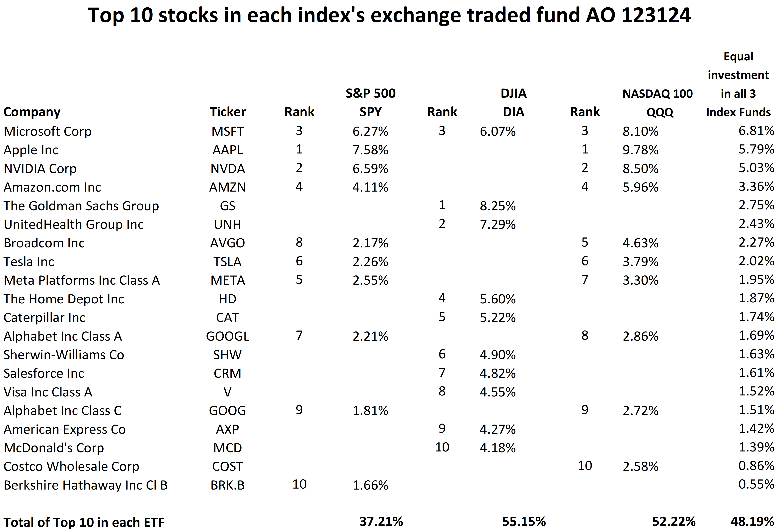Screen dimensions: 778x532
Task: Select the Equal investment column header
Action: [x=738, y=84]
